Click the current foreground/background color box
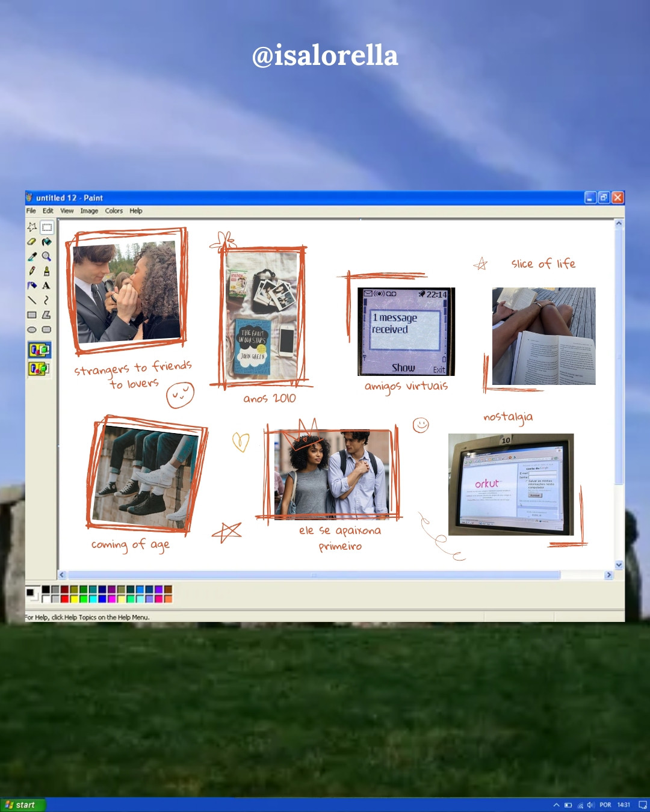This screenshot has height=812, width=650. coord(33,594)
